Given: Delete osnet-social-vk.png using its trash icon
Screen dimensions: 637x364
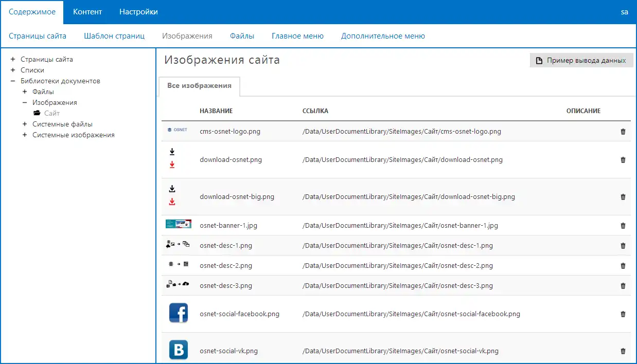Looking at the screenshot, I should coord(623,351).
